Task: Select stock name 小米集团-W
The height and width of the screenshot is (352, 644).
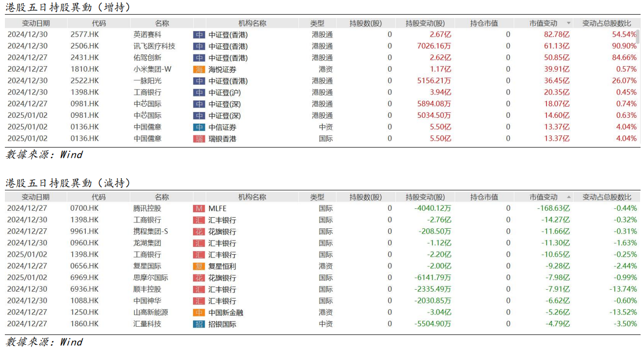Action: point(153,69)
